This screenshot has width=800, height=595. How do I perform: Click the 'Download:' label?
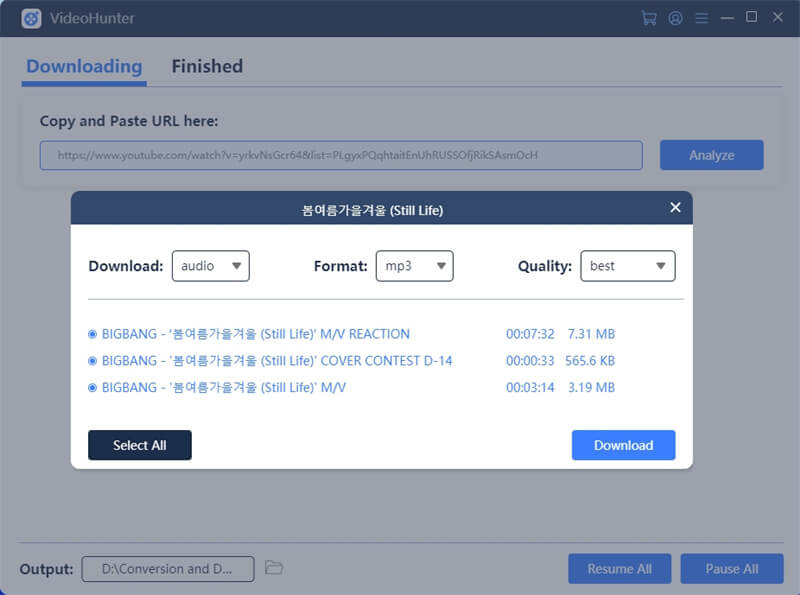pos(126,266)
